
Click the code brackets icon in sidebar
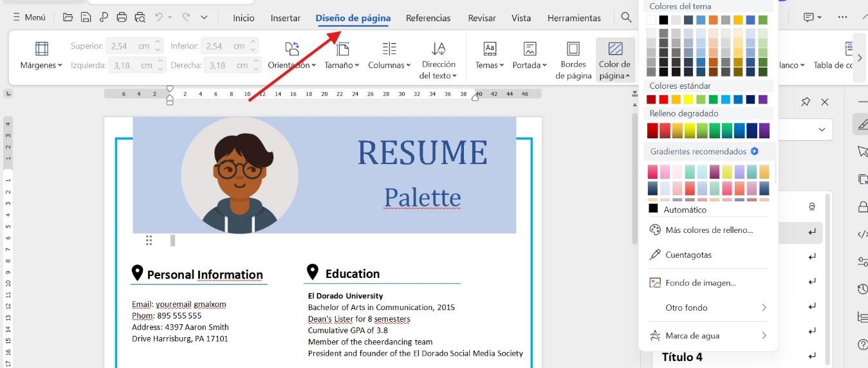[863, 234]
